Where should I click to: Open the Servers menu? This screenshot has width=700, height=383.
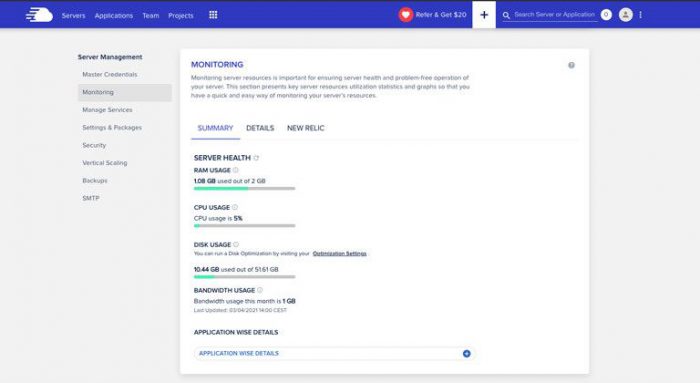[73, 15]
